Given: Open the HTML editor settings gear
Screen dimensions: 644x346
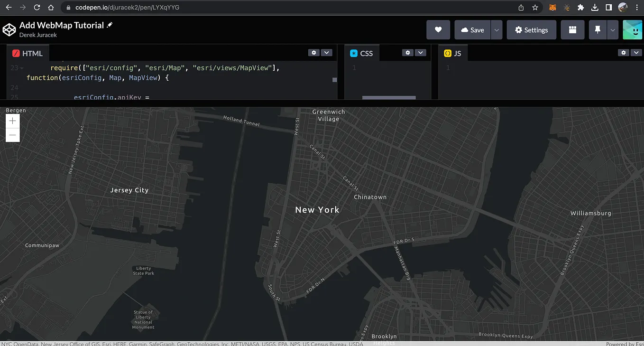Looking at the screenshot, I should click(313, 52).
